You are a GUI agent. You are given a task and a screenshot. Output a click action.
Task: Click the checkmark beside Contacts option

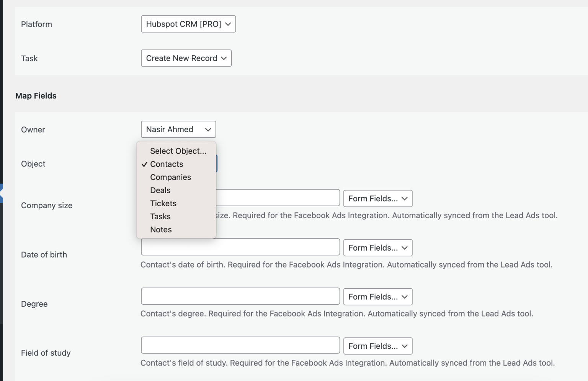coord(144,164)
